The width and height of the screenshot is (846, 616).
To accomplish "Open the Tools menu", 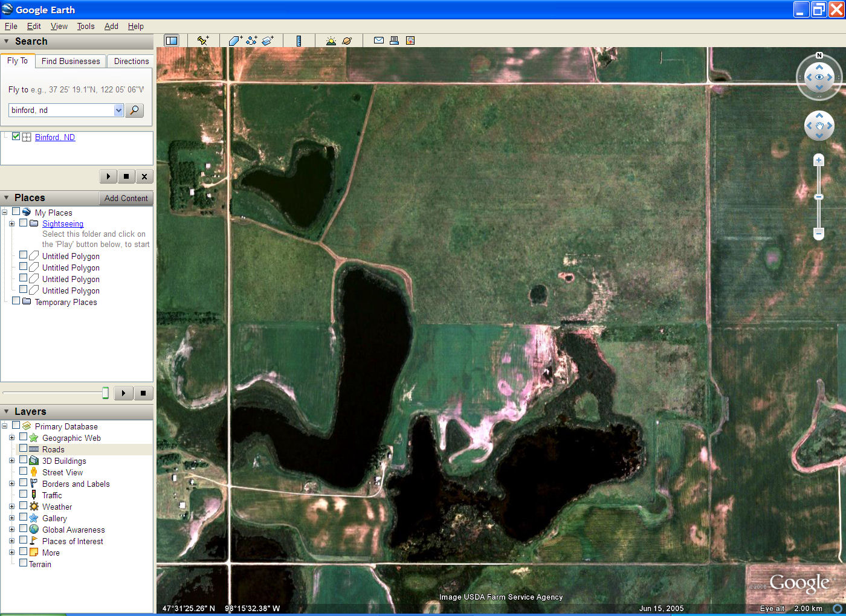I will point(86,26).
